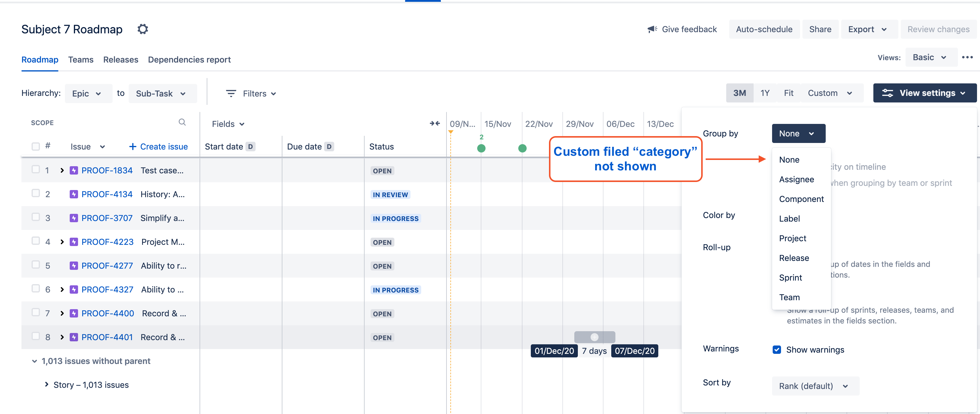Expand the Story – 1,013 issues group
This screenshot has width=980, height=414.
coord(46,385)
